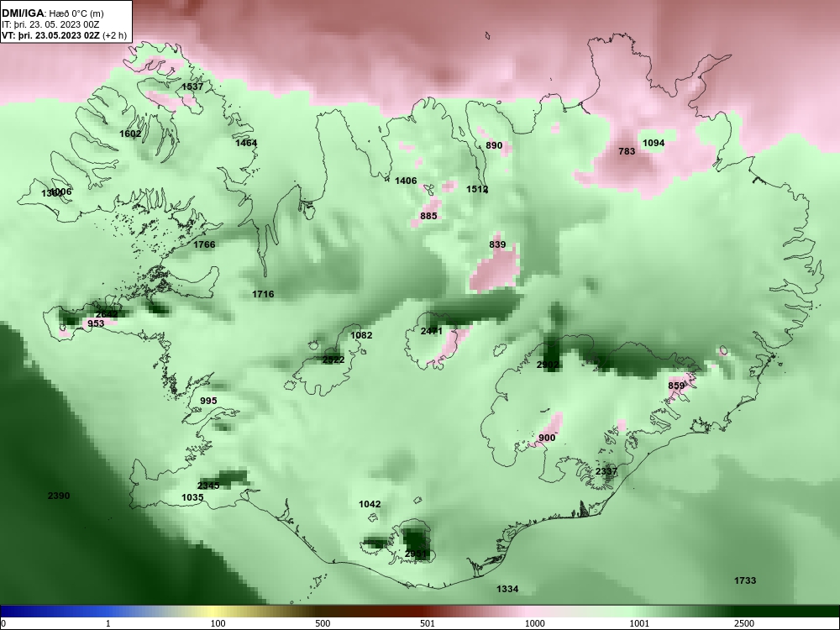Click the 885 value label
Viewport: 840px width, 630px height.
[428, 216]
